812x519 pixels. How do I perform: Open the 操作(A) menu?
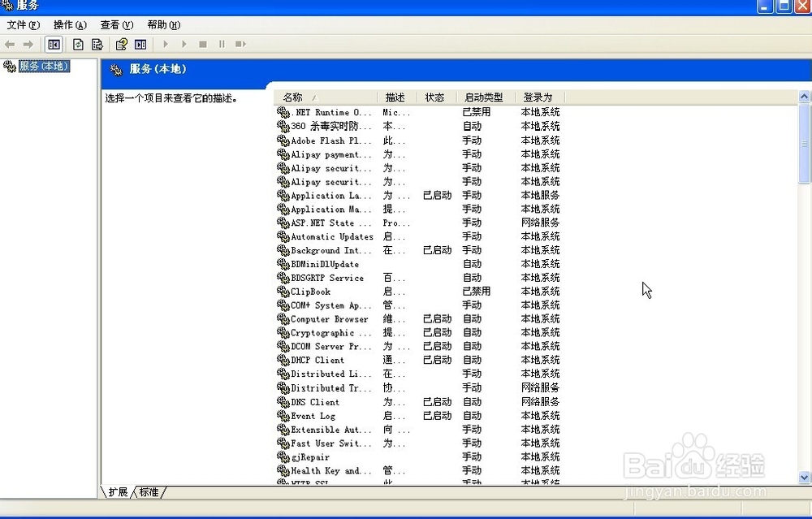pos(70,25)
